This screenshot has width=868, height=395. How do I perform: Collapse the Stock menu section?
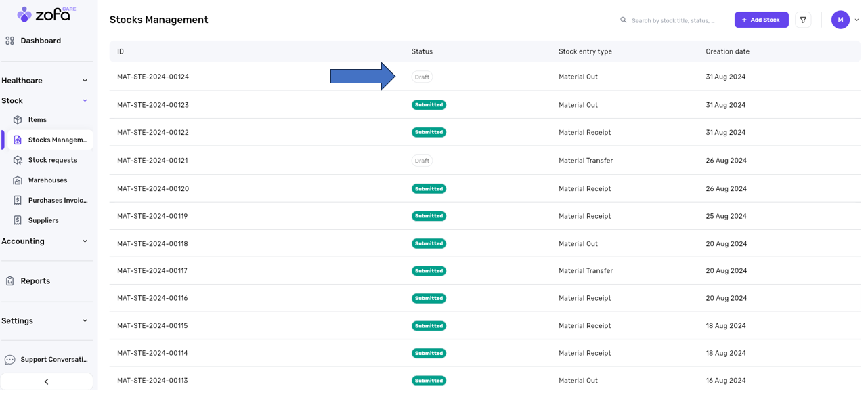[85, 101]
